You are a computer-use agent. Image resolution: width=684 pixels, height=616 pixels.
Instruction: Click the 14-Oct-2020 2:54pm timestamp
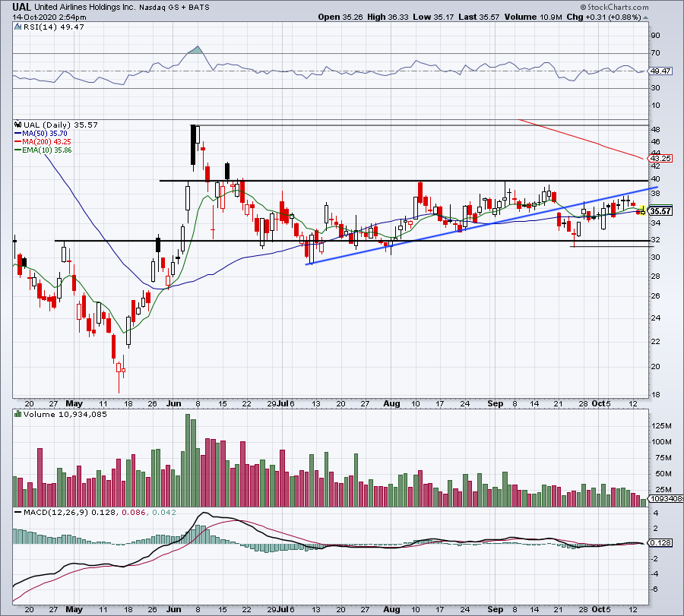click(49, 17)
